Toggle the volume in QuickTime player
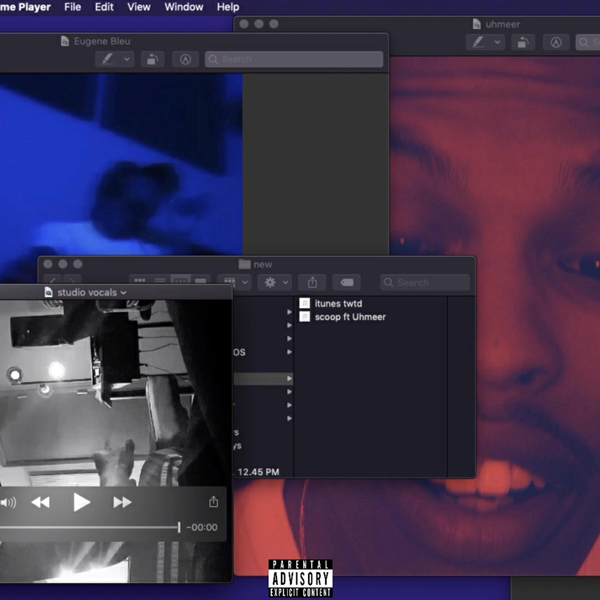 point(8,502)
